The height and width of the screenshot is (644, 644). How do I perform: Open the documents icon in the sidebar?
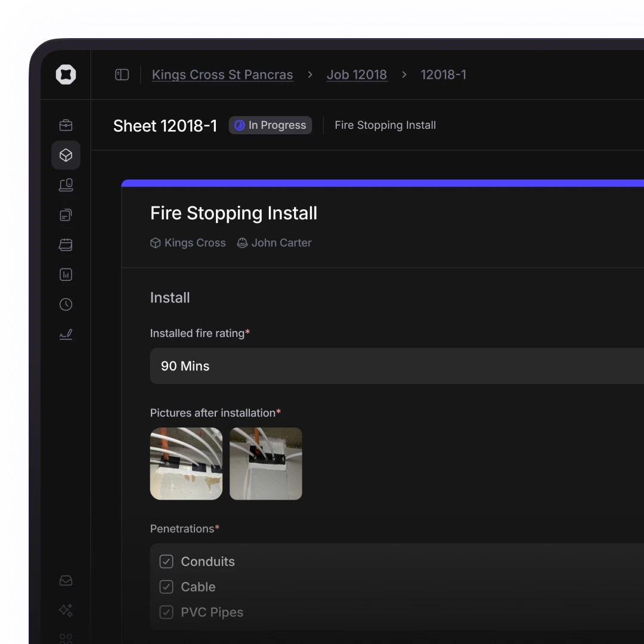[x=66, y=215]
